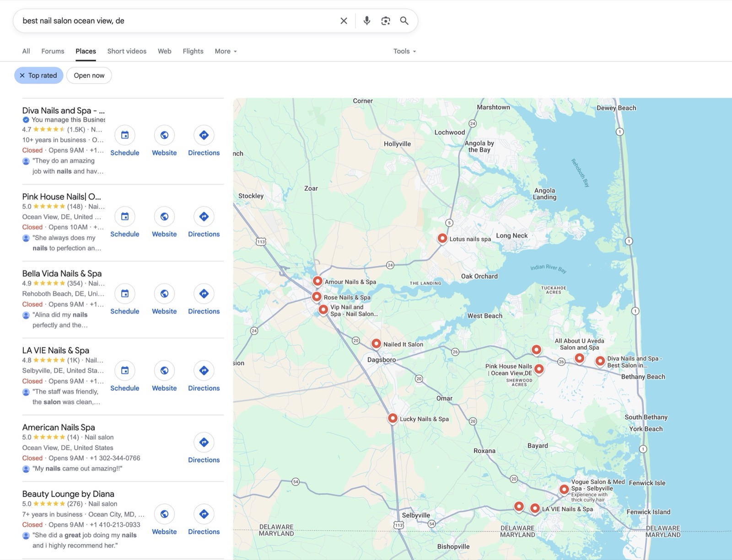The width and height of the screenshot is (732, 560).
Task: Select Amour Nails & Spa map pin
Action: click(318, 281)
